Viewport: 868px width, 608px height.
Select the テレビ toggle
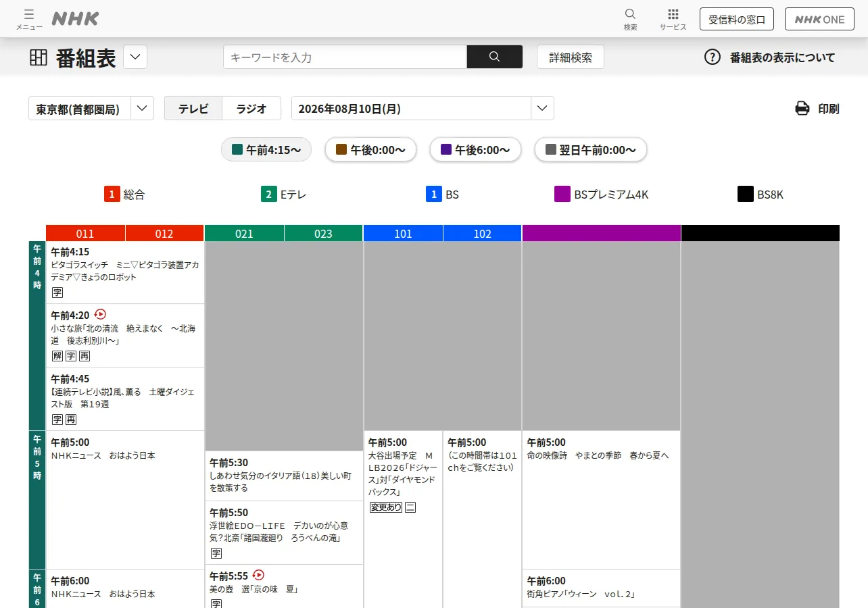pos(193,108)
